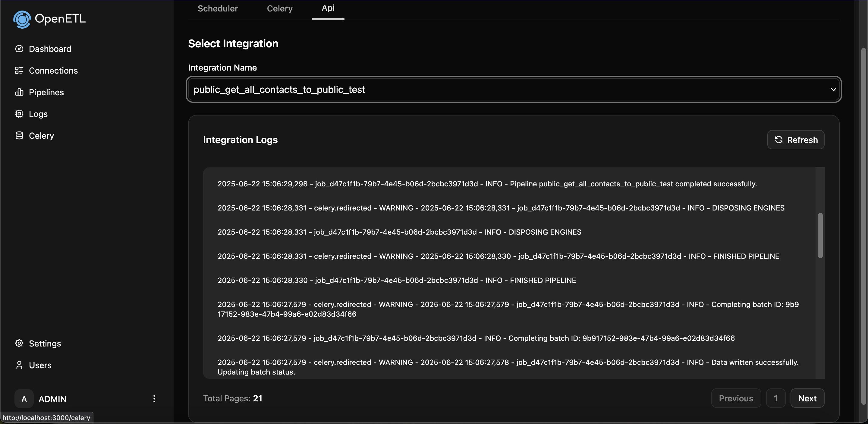Click the logs panel scrollbar thumb
The height and width of the screenshot is (424, 868).
click(820, 236)
